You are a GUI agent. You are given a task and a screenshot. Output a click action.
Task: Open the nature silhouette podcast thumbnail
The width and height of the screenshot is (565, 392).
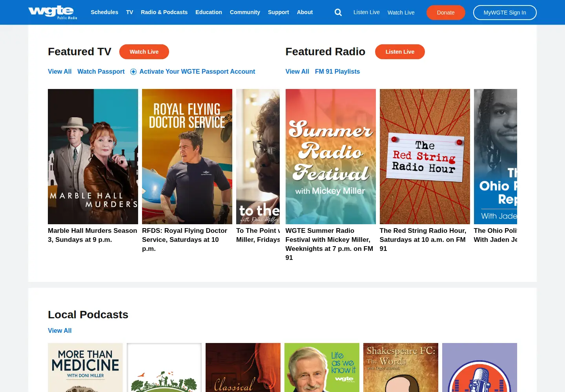pos(164,367)
